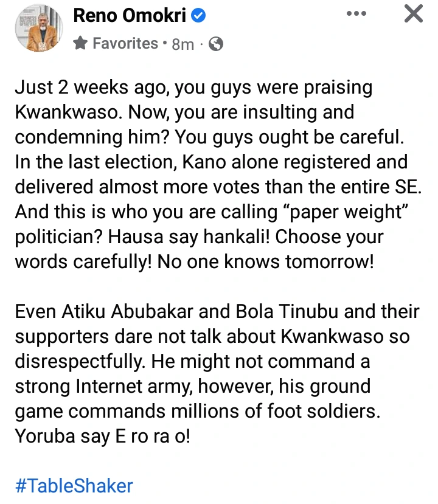Screen dimensions: 438x504
Task: Click the line "Yoruba say E ro ra o!"
Action: point(102,437)
